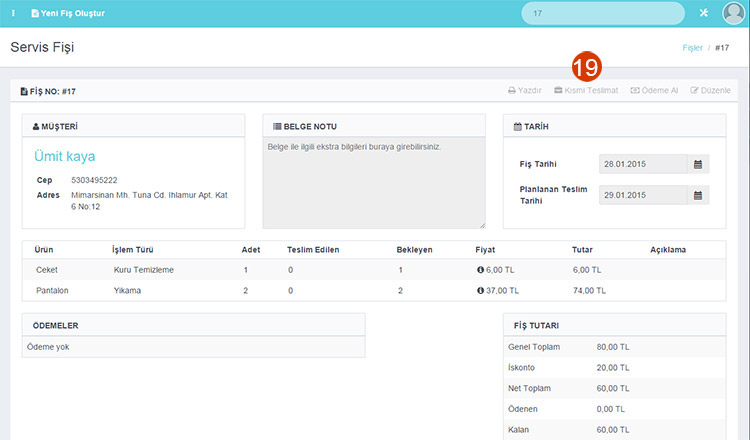Click the Net Toplam value 60,00 TL

click(613, 388)
